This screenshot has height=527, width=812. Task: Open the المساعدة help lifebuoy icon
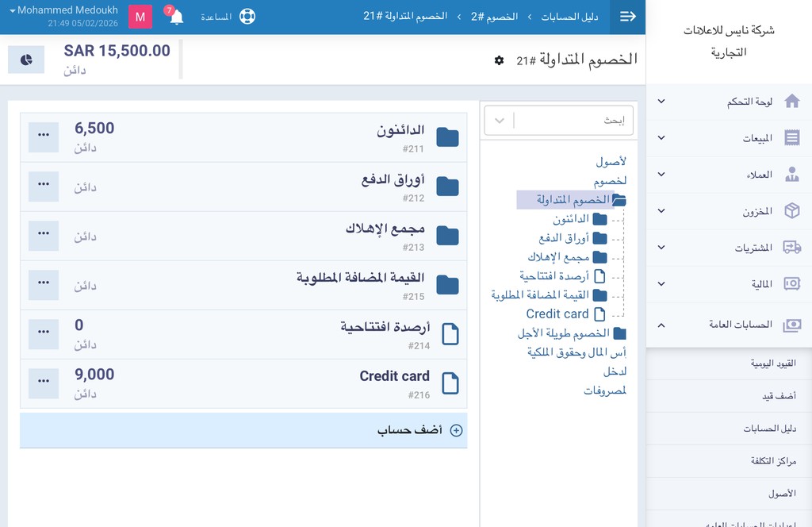click(247, 17)
